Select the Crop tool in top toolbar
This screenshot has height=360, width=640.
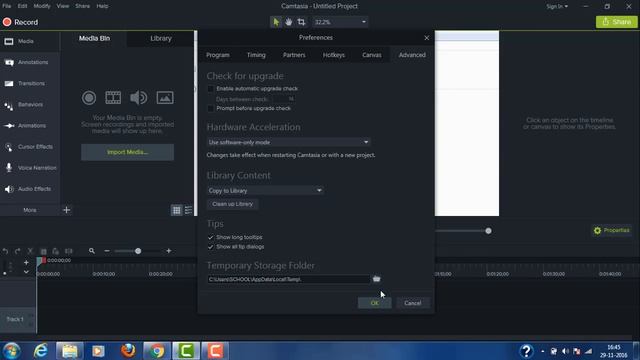[x=301, y=22]
